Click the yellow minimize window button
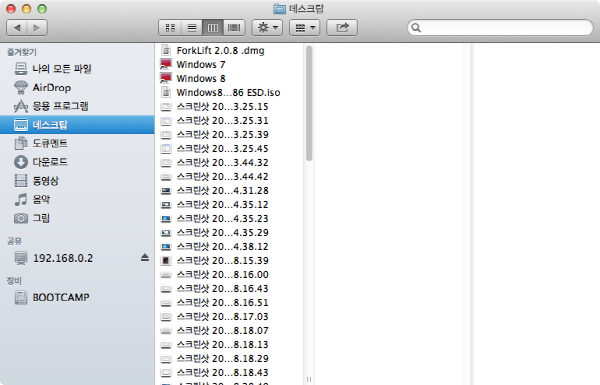 tap(26, 9)
